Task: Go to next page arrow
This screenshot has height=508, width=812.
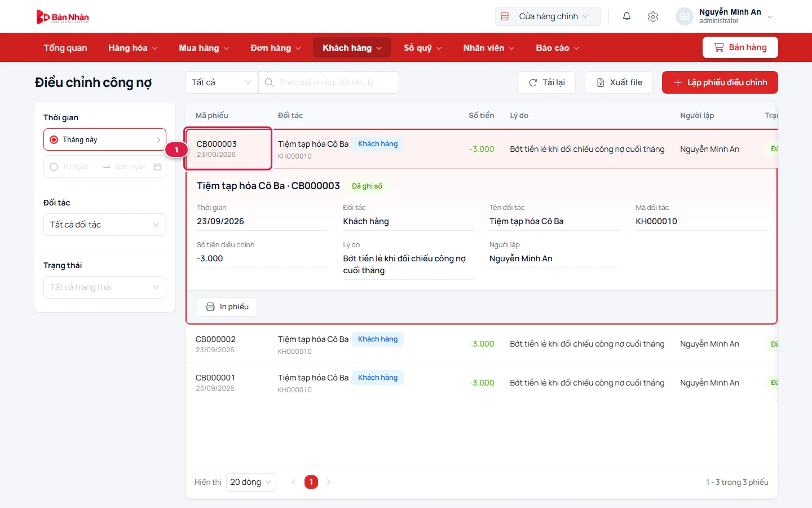Action: click(x=329, y=482)
